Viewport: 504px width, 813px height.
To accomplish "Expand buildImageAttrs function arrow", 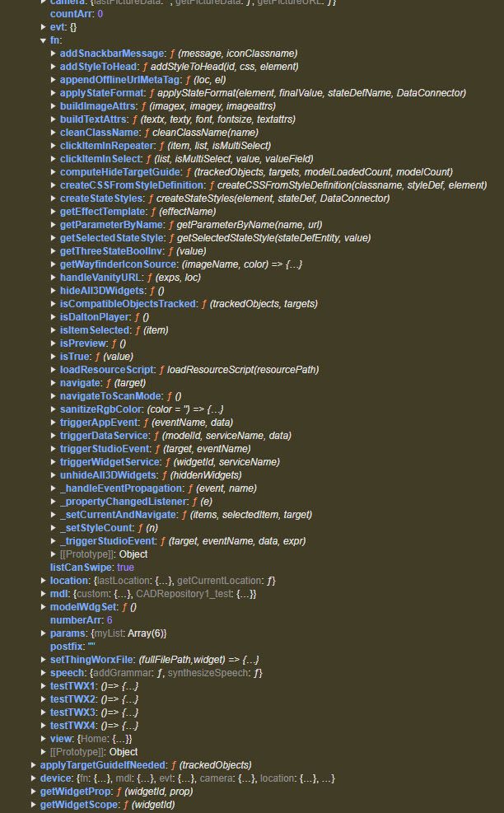I will (54, 106).
